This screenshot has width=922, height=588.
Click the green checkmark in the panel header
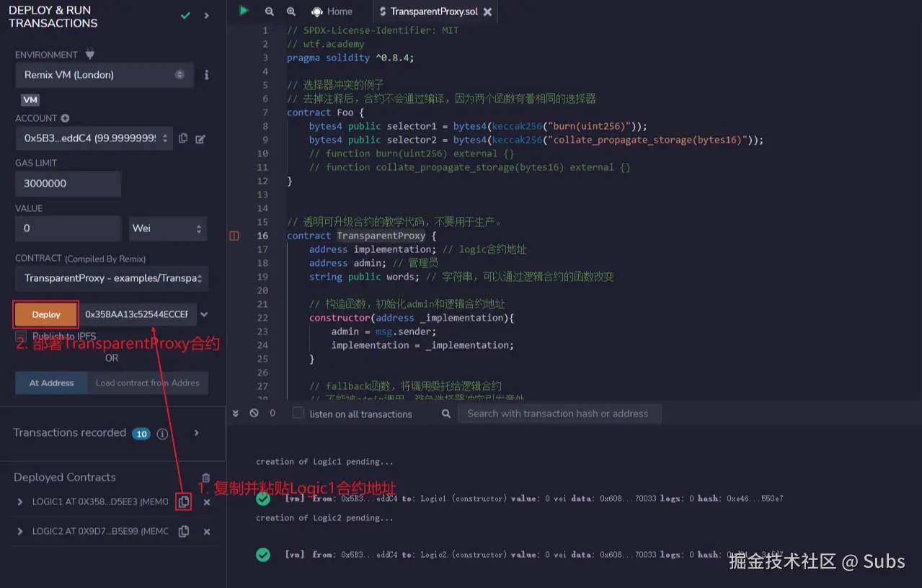tap(185, 15)
